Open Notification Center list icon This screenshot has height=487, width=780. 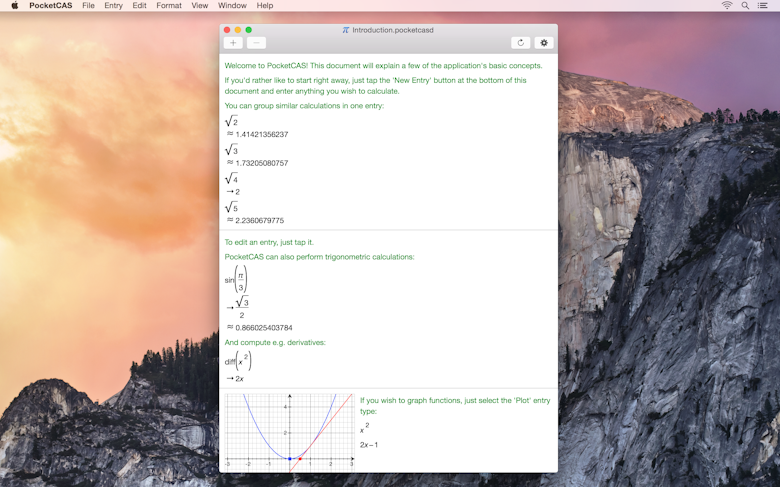[x=762, y=5]
